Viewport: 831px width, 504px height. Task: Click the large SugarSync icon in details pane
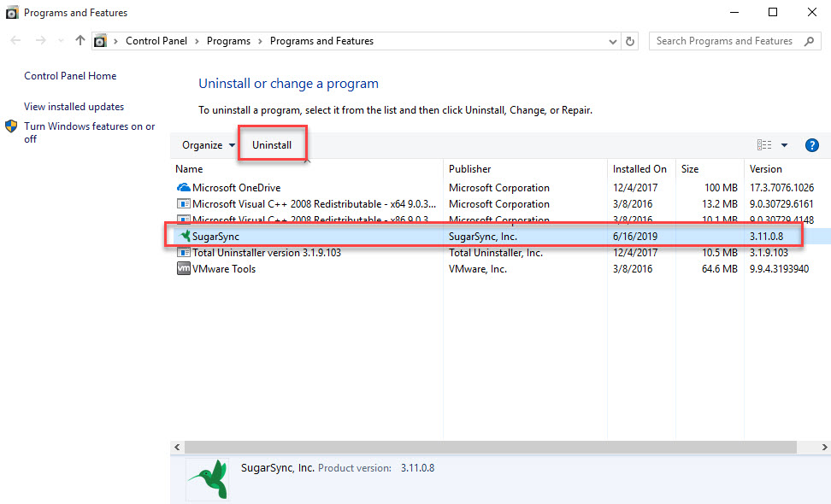tap(208, 479)
